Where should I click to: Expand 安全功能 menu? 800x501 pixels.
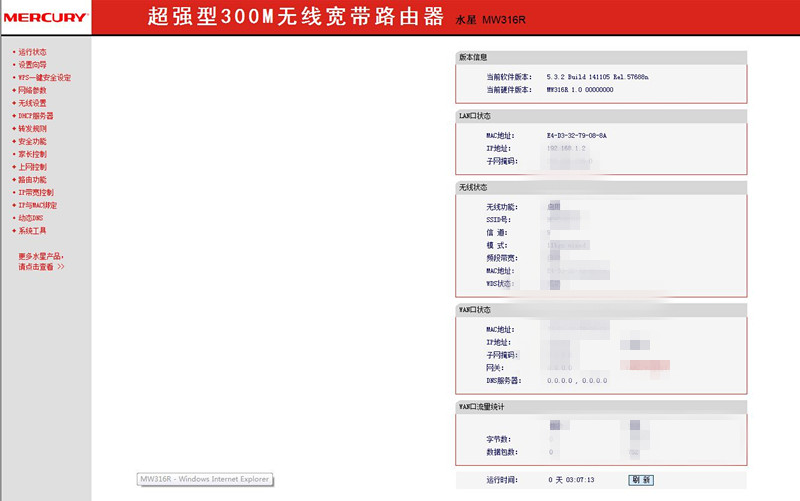click(x=32, y=141)
